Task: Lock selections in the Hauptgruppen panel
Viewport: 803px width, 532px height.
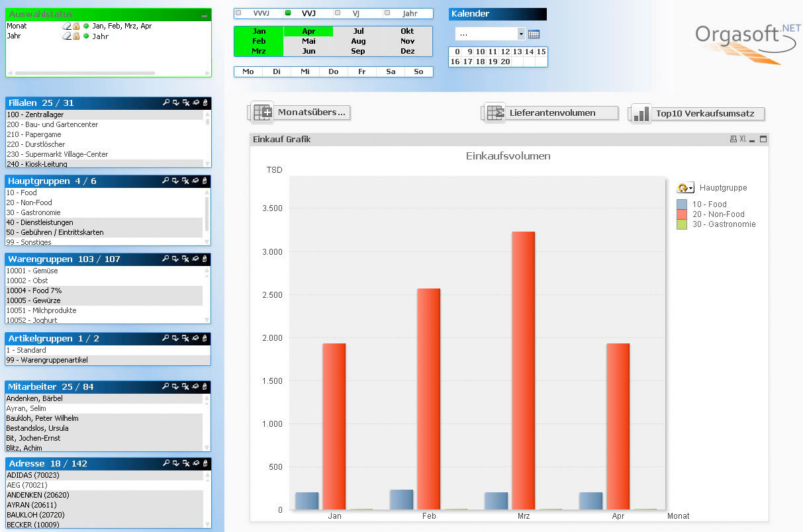Action: click(x=205, y=181)
